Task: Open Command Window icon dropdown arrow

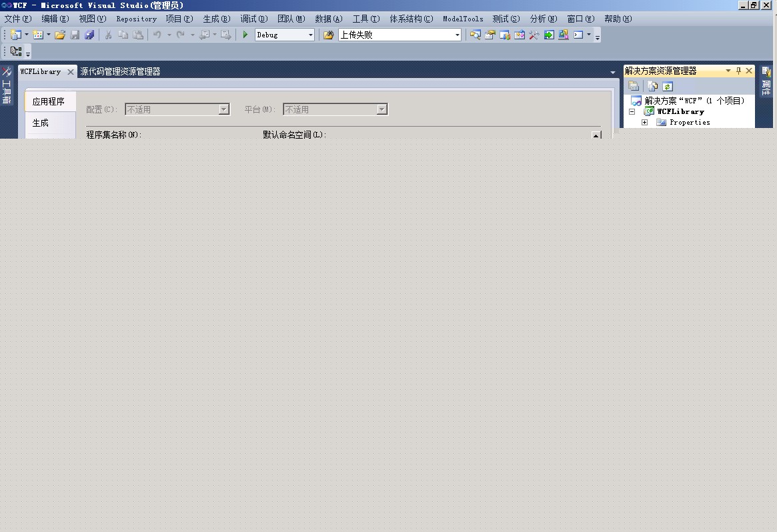Action: coord(589,35)
